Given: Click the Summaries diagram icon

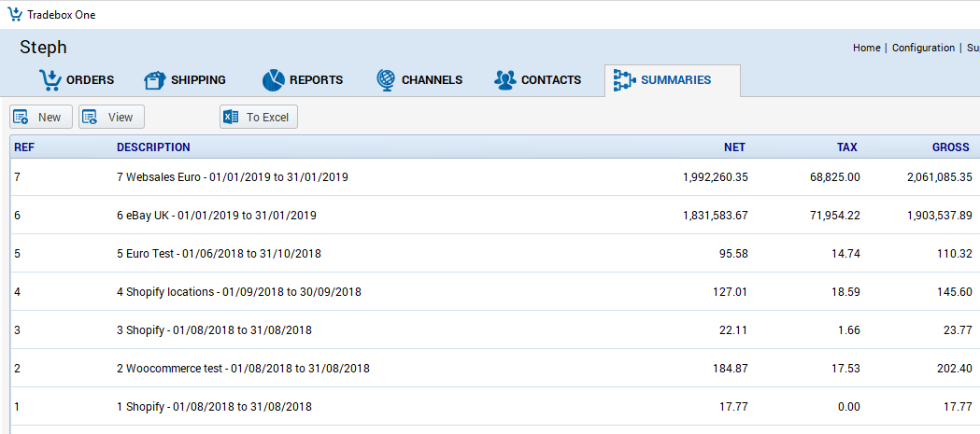Looking at the screenshot, I should [623, 80].
